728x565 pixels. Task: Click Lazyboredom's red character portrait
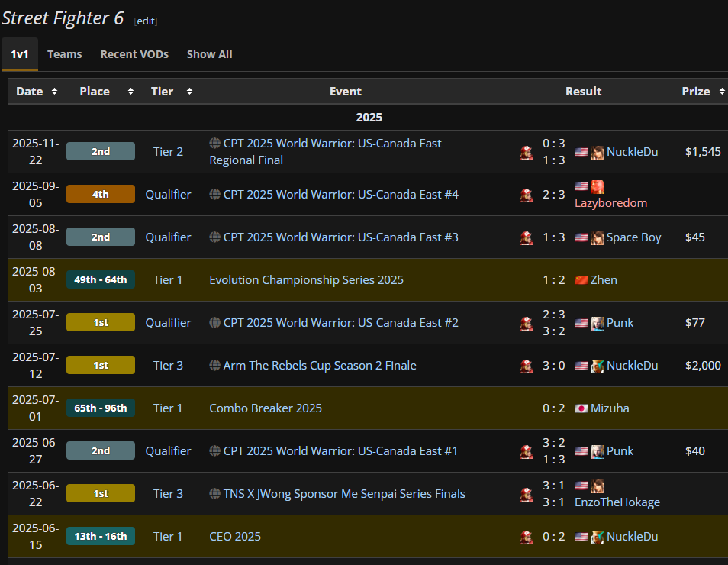click(598, 187)
